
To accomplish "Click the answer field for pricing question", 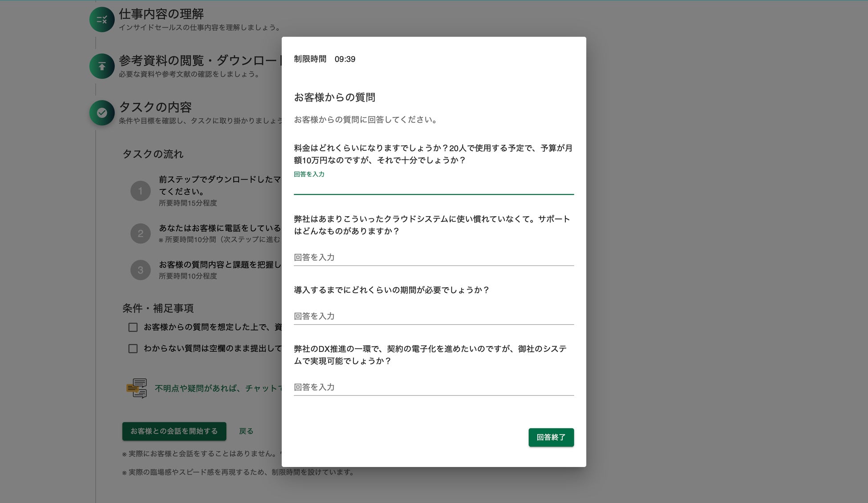I will [433, 186].
